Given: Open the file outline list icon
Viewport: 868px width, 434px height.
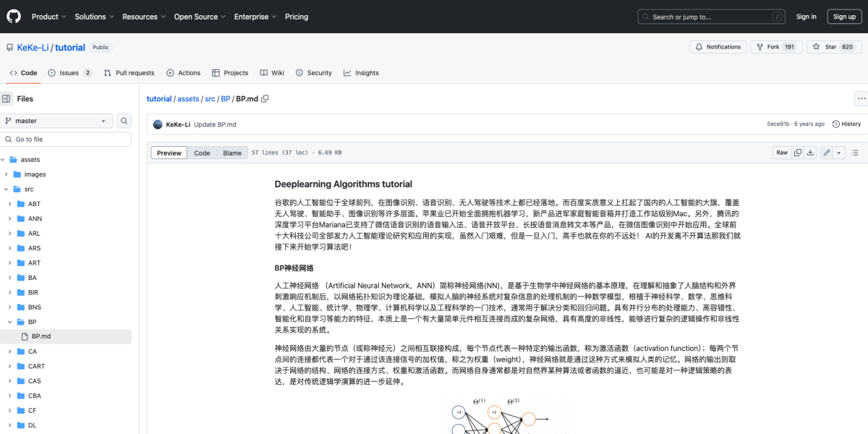Looking at the screenshot, I should [855, 153].
